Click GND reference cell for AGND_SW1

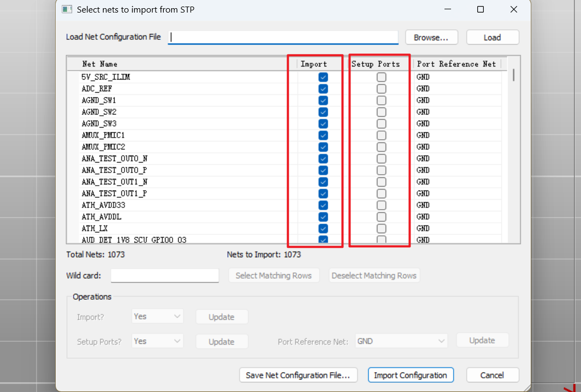tap(458, 100)
